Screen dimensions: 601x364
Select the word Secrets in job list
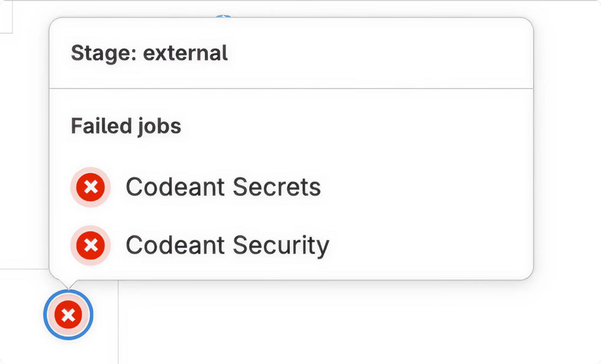tap(277, 187)
